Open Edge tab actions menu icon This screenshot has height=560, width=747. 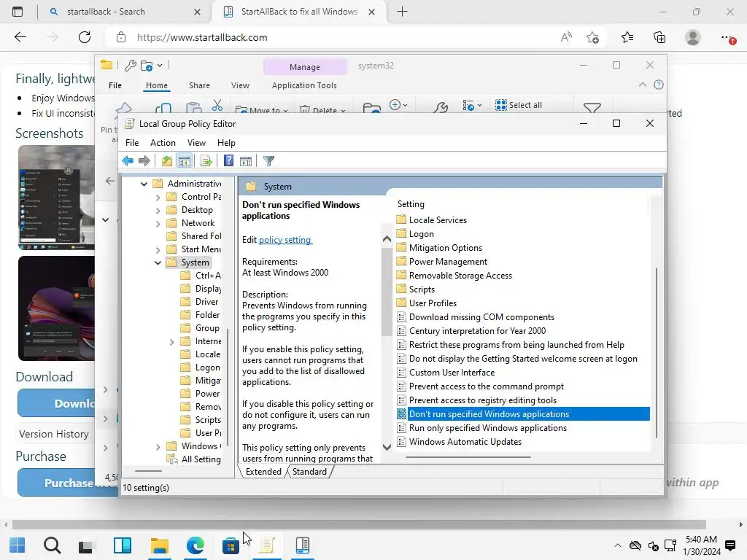(18, 12)
